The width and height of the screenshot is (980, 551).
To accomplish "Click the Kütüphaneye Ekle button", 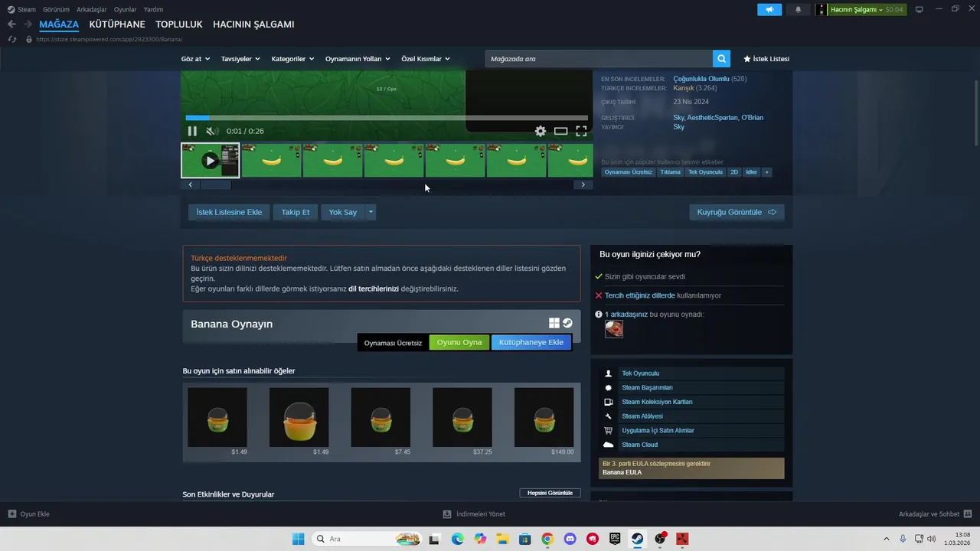I will pyautogui.click(x=531, y=342).
